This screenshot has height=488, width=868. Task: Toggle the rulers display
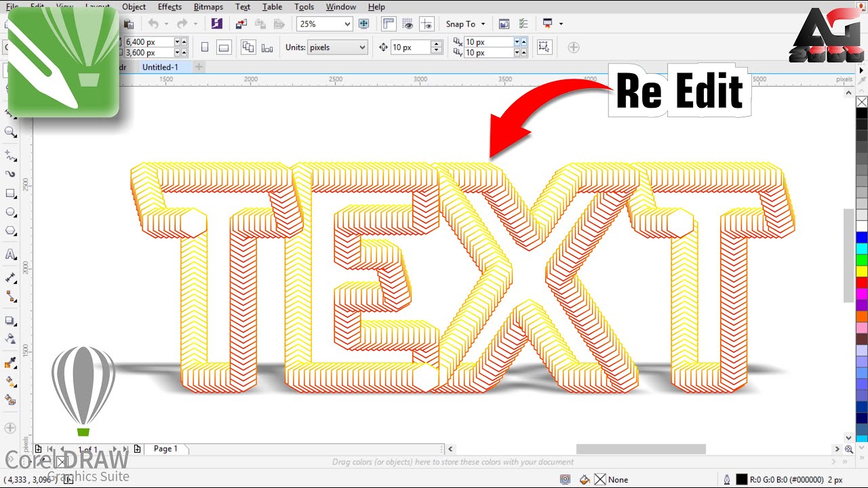[x=389, y=24]
